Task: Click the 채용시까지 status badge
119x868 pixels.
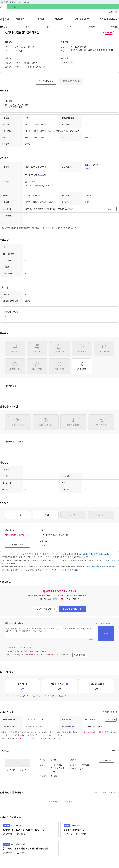Action: click(x=109, y=33)
